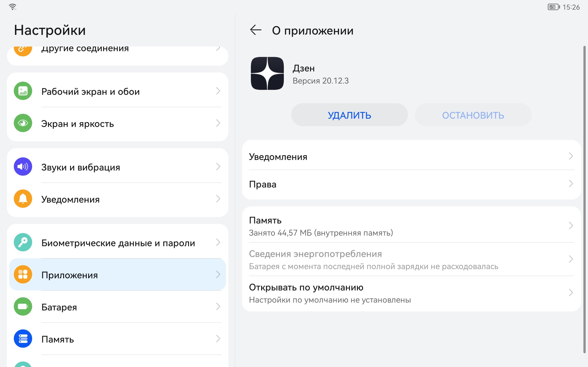Click the key icon for Биометрические данные
The image size is (588, 367).
23,242
